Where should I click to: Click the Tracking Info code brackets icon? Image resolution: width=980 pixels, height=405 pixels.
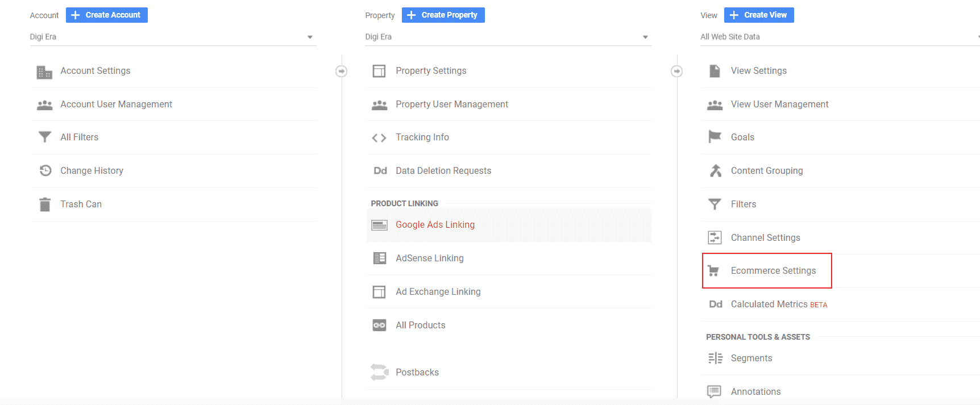click(x=379, y=138)
